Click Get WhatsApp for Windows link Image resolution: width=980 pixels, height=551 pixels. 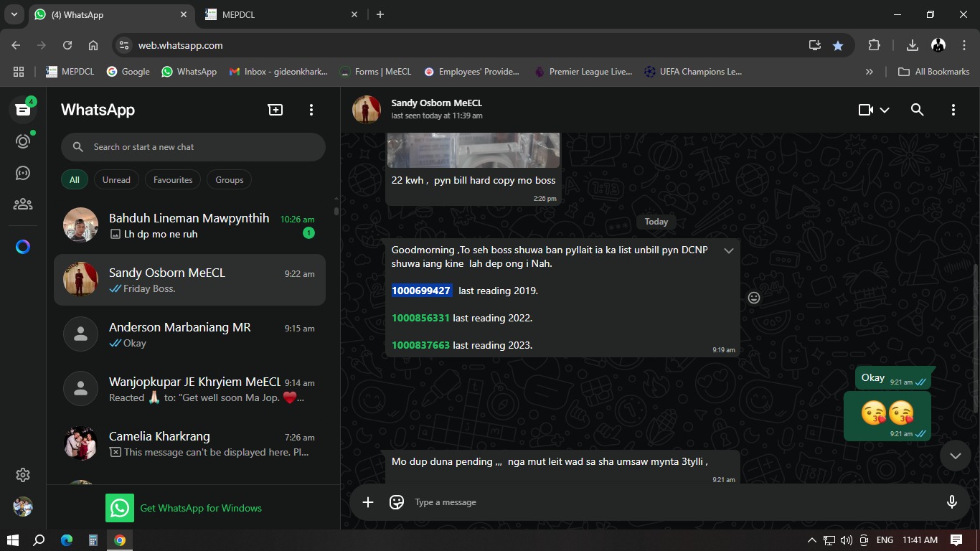[201, 508]
